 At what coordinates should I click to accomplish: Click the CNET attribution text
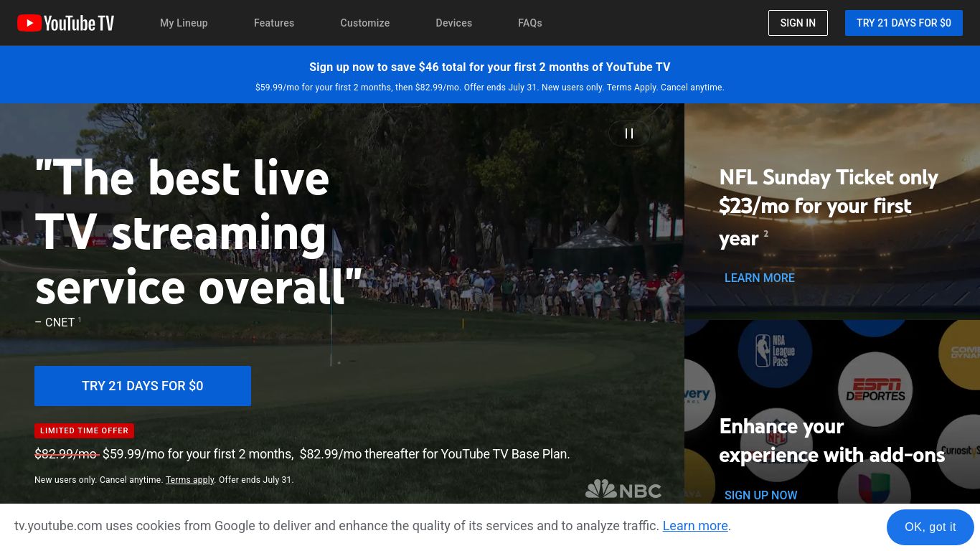click(x=58, y=322)
